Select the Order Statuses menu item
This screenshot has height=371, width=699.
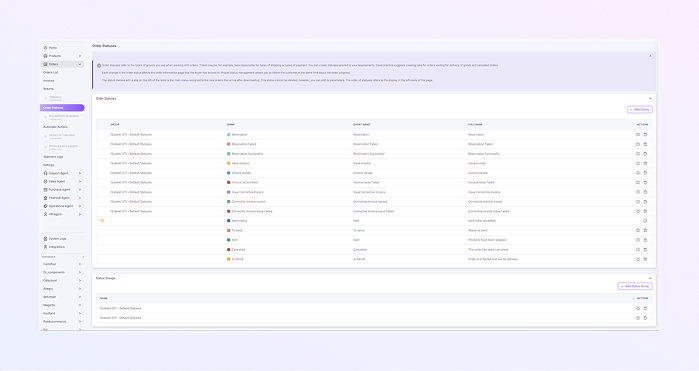(62, 107)
